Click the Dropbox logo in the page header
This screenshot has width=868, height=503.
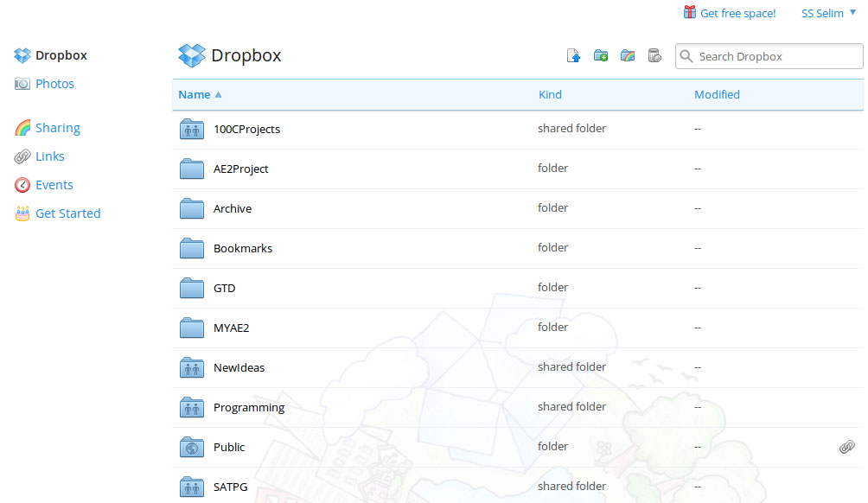click(x=192, y=55)
